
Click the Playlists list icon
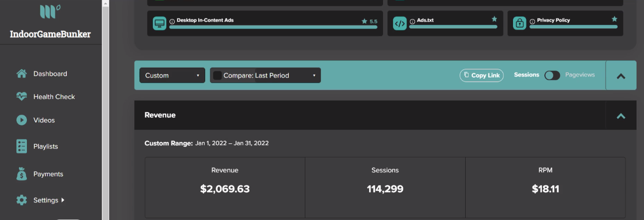coord(21,146)
